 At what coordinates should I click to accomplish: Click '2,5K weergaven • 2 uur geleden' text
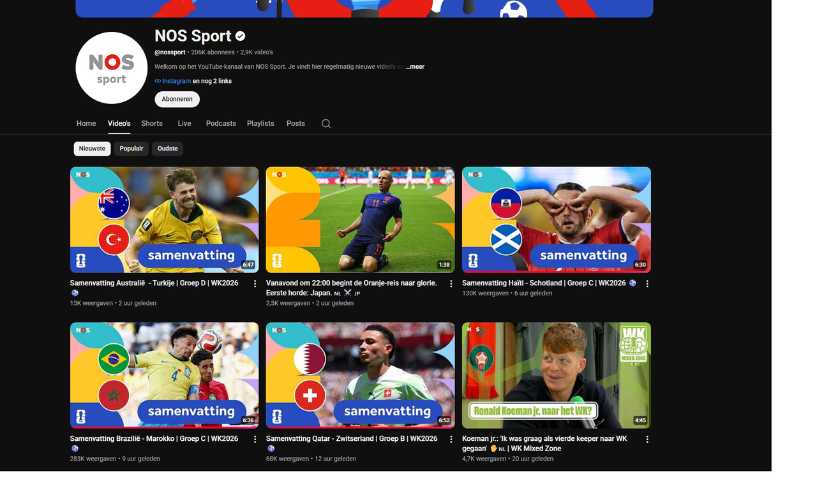tap(310, 304)
